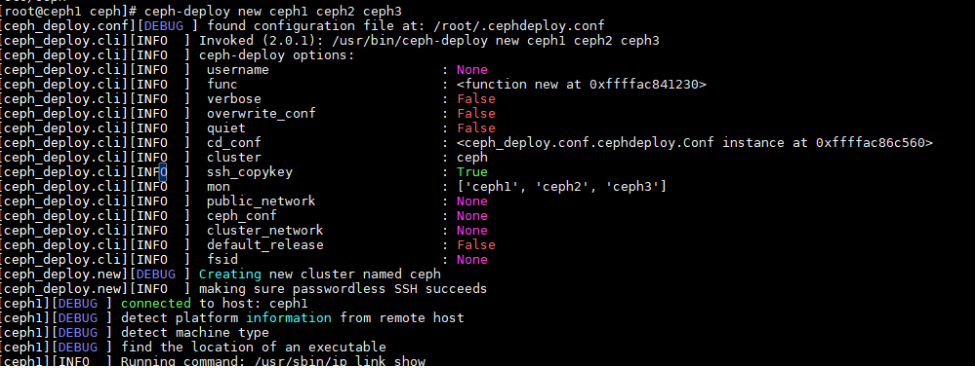Select the green True value of ssh_copykey
Screen dimensions: 975x368
(x=472, y=172)
